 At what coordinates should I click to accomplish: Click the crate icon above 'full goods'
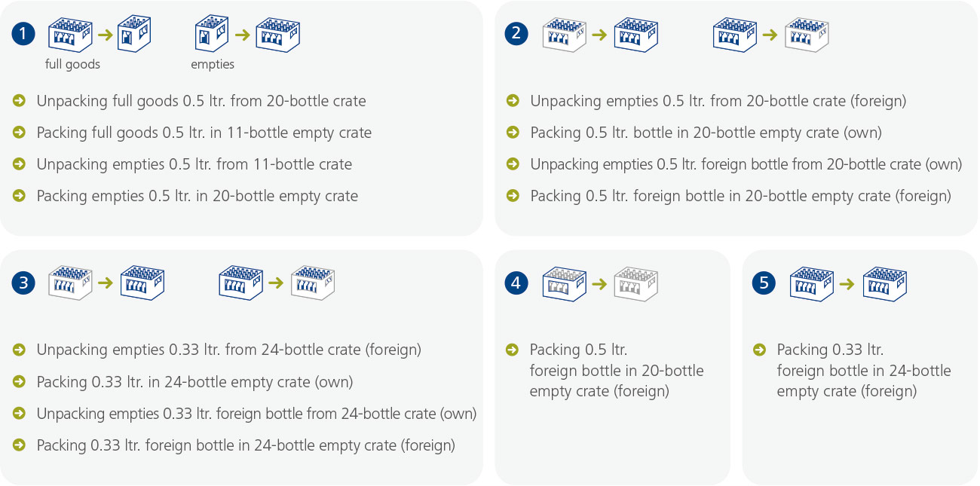71,35
